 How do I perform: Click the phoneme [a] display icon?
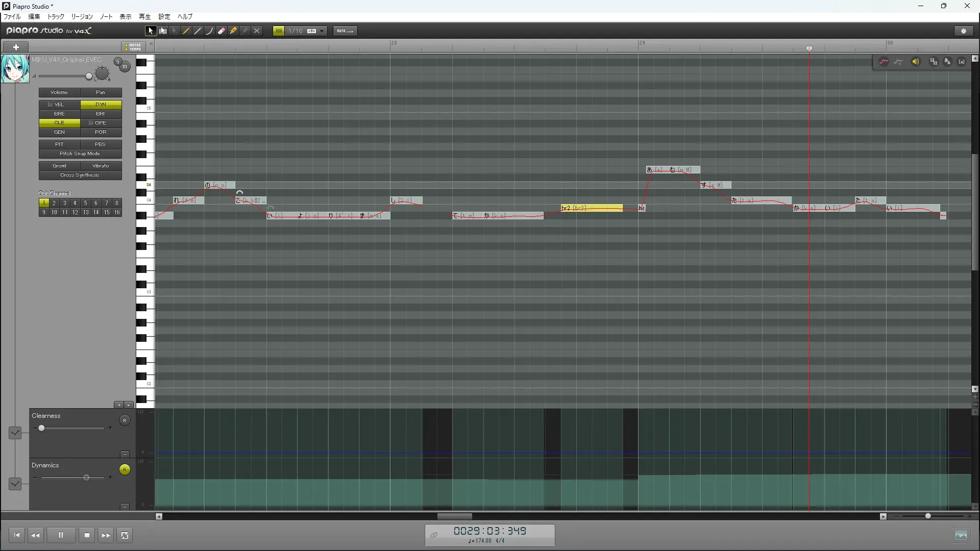point(962,62)
